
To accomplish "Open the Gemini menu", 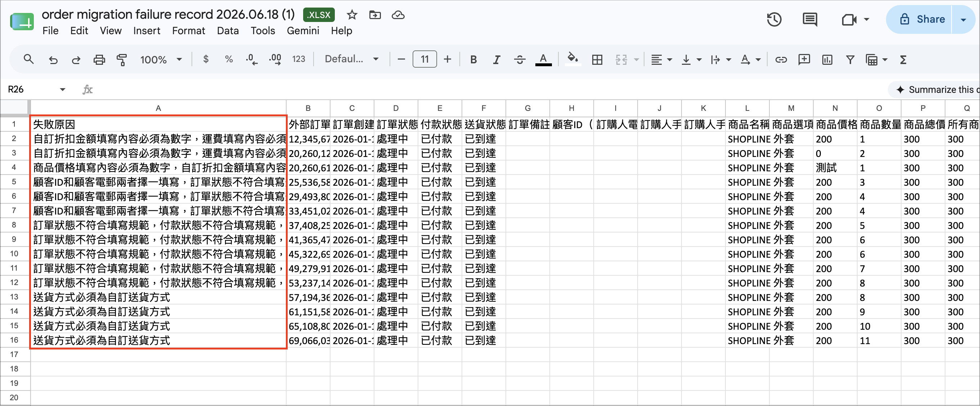I will point(303,31).
